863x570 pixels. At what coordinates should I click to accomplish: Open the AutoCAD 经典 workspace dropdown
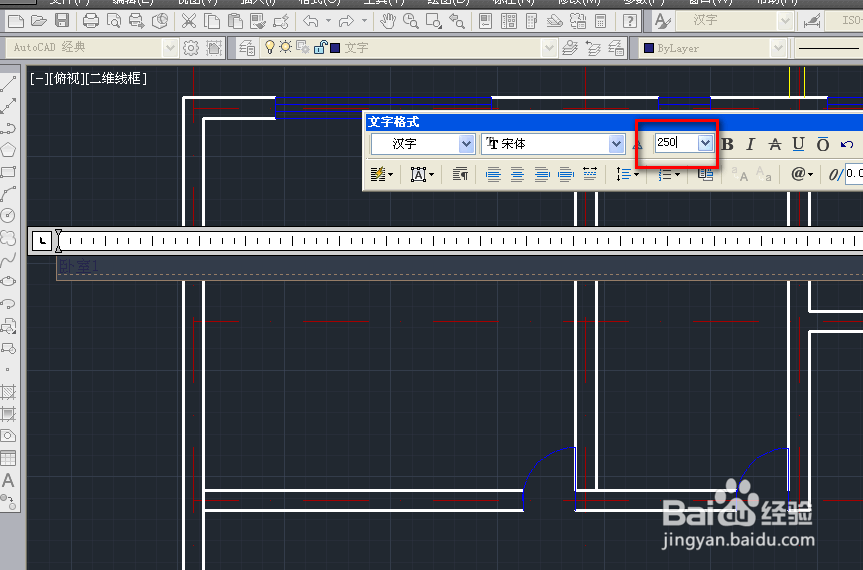point(170,48)
